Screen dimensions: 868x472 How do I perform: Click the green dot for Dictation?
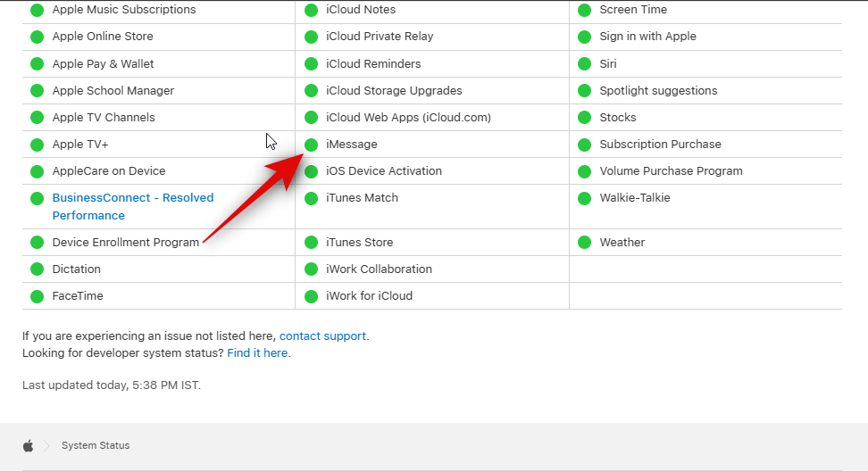point(38,269)
